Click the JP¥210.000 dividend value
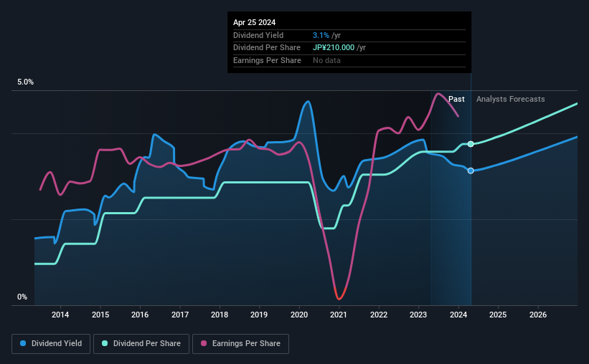The width and height of the screenshot is (589, 364). tap(334, 48)
